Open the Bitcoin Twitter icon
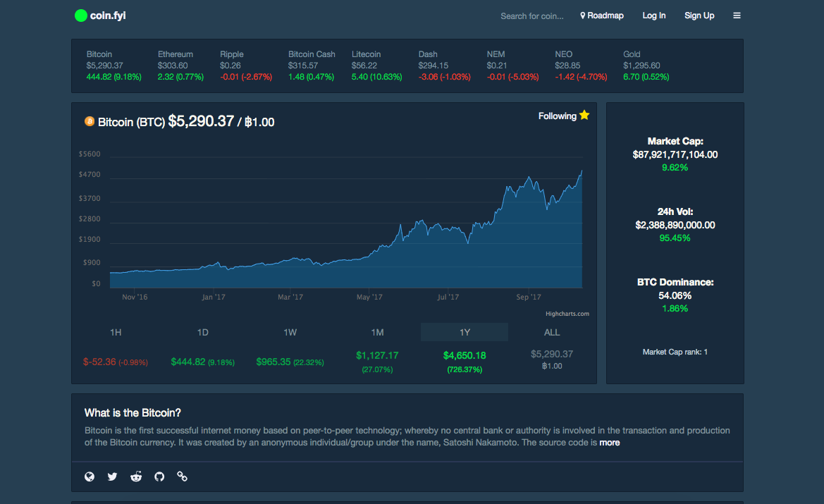The height and width of the screenshot is (504, 824). [x=113, y=477]
